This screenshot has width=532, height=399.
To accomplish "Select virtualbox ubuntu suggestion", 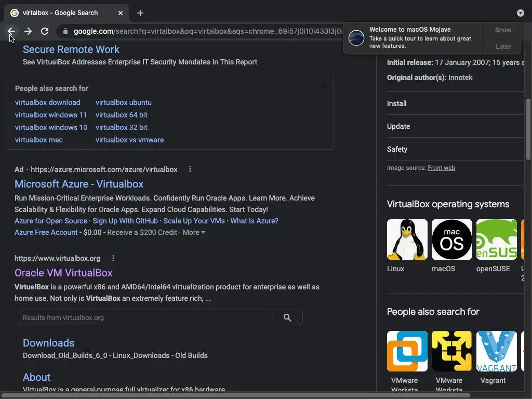I will [x=124, y=102].
